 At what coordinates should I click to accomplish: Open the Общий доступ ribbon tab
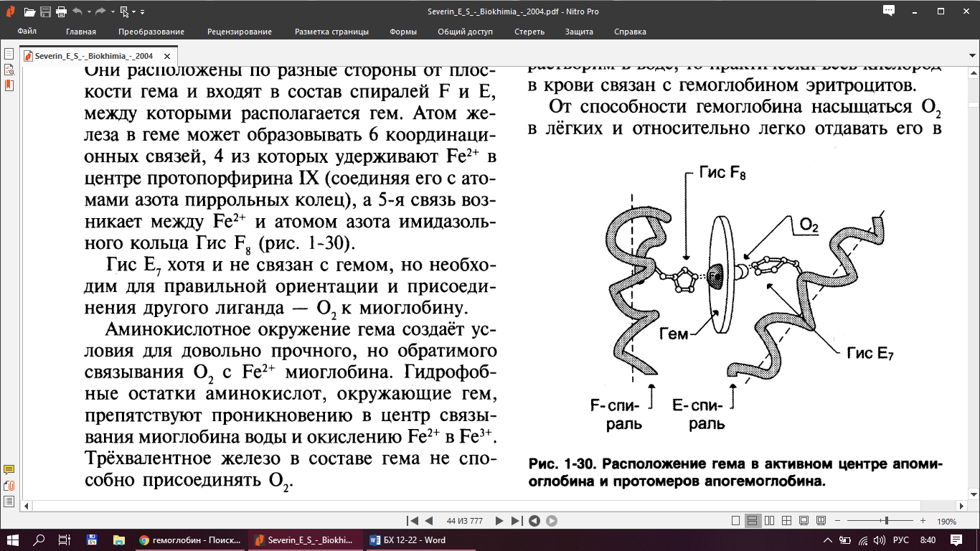(466, 32)
